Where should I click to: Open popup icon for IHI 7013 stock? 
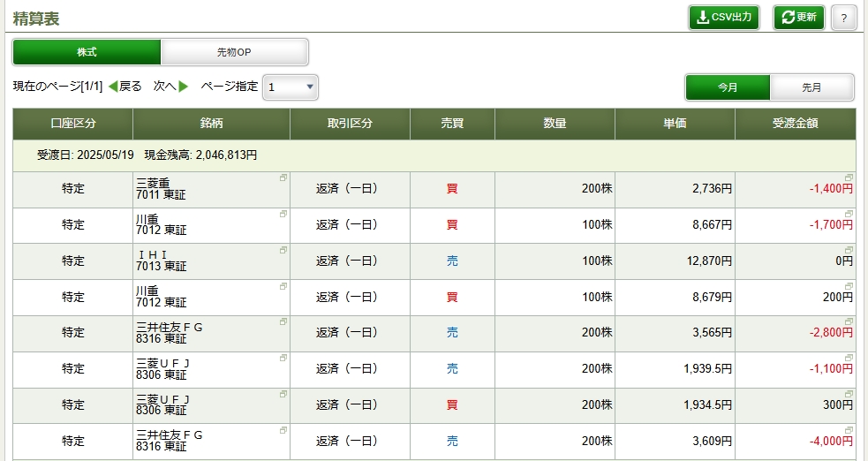tap(283, 250)
